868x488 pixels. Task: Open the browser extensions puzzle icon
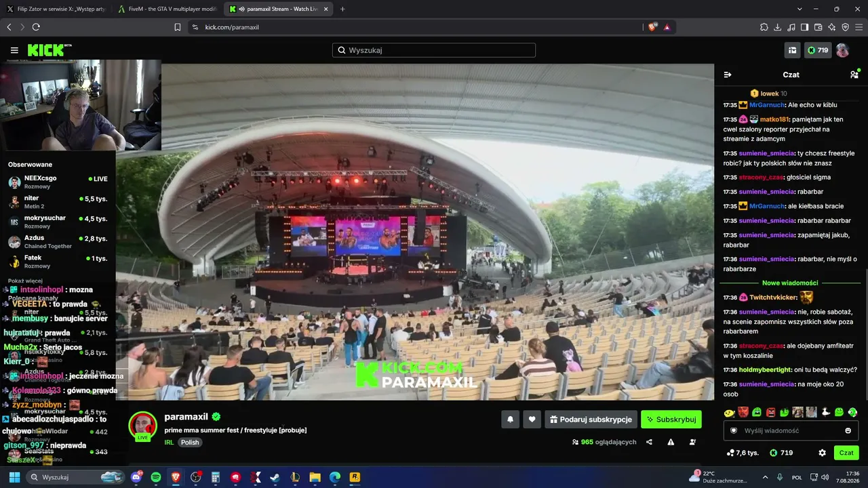coord(764,27)
